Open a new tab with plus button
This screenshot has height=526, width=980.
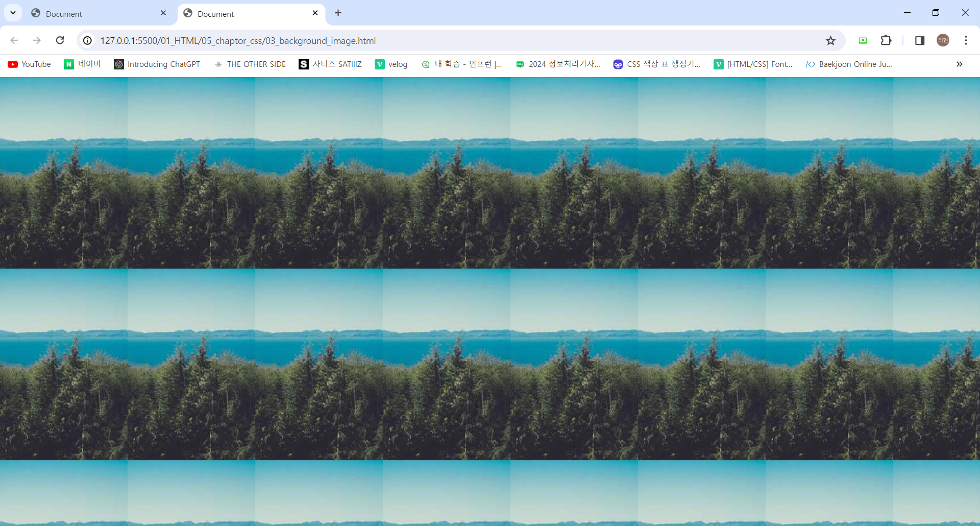coord(338,13)
